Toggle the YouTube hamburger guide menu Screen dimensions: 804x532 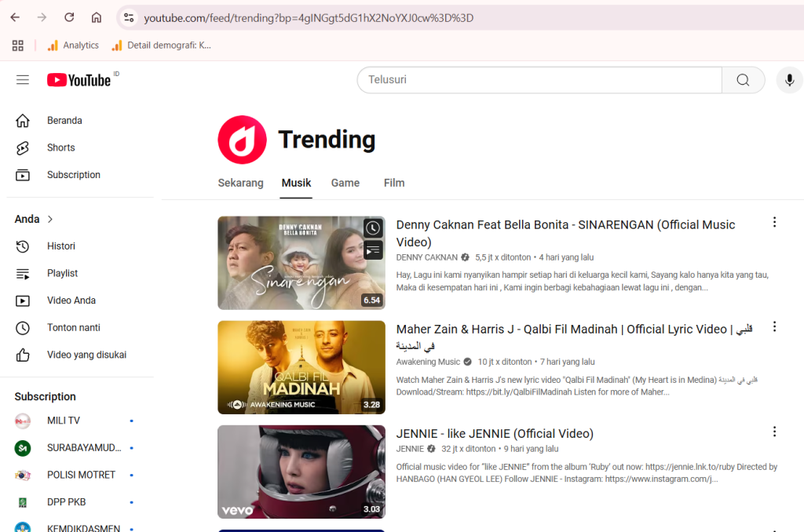coord(23,80)
